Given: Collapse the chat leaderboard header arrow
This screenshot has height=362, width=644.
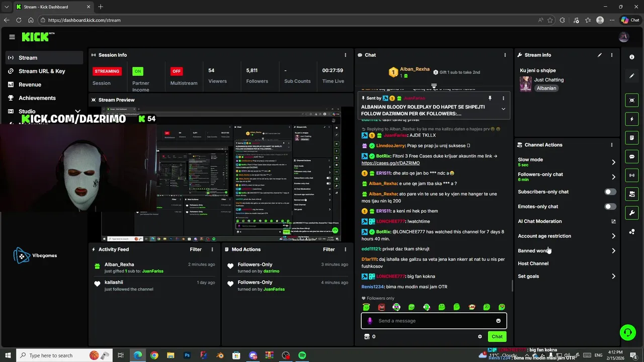Looking at the screenshot, I should click(434, 86).
